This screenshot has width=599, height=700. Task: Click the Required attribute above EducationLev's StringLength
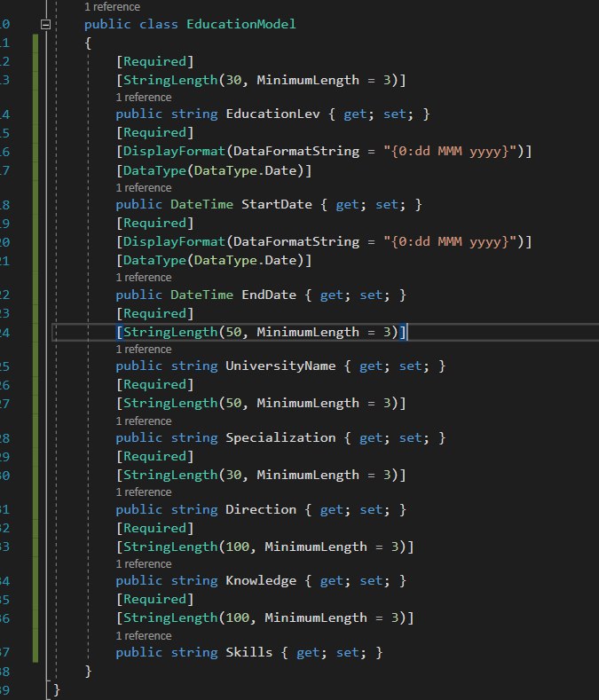coord(154,61)
